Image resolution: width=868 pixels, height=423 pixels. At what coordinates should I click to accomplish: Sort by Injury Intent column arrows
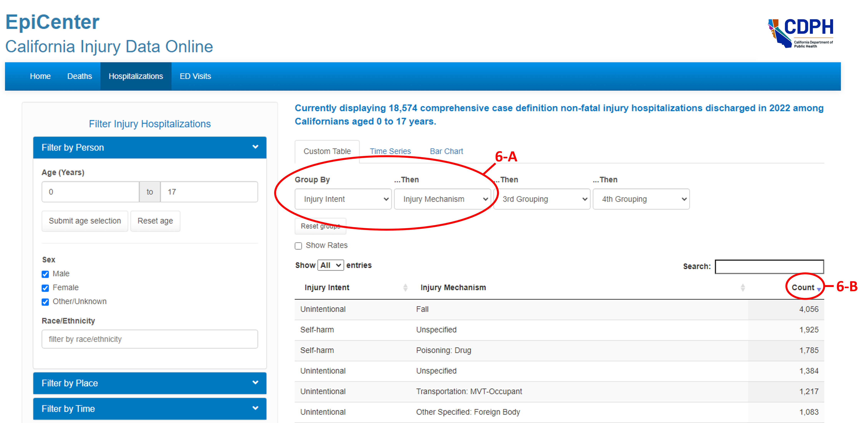click(405, 287)
